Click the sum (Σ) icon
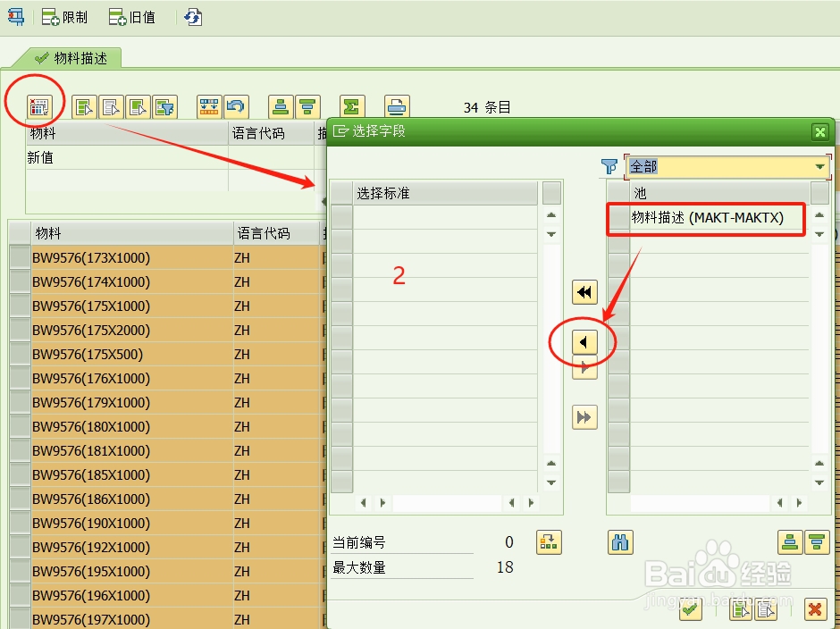Viewport: 840px width, 629px height. click(x=352, y=106)
